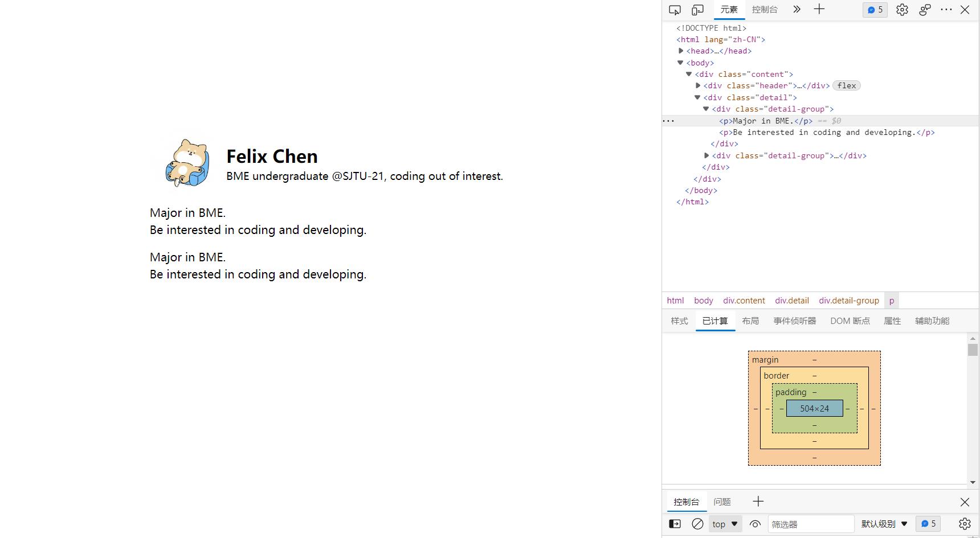980x538 pixels.
Task: Add a new tool with plus icon
Action: pos(819,9)
